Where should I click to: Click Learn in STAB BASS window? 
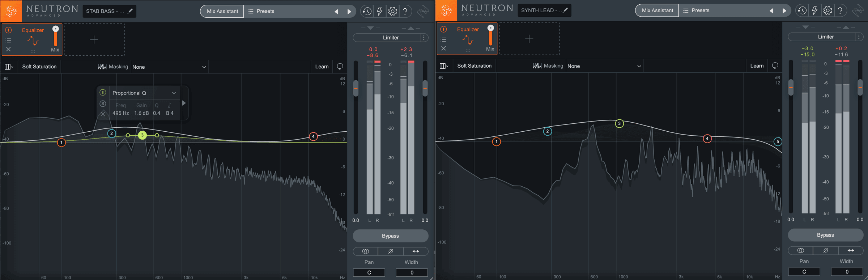point(322,67)
